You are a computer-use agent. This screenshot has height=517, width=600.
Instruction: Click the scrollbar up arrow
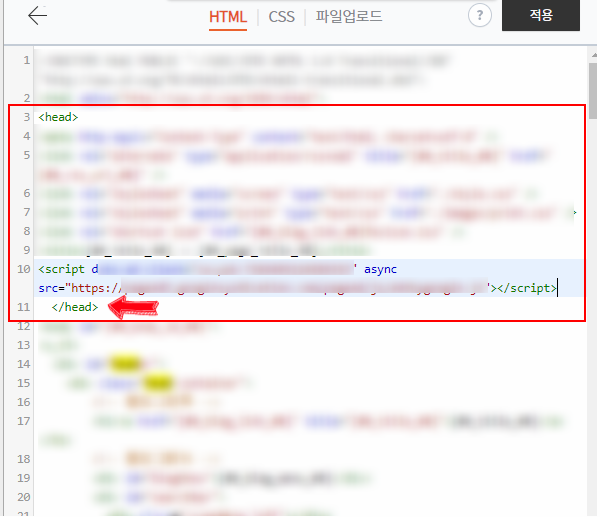coord(593,55)
